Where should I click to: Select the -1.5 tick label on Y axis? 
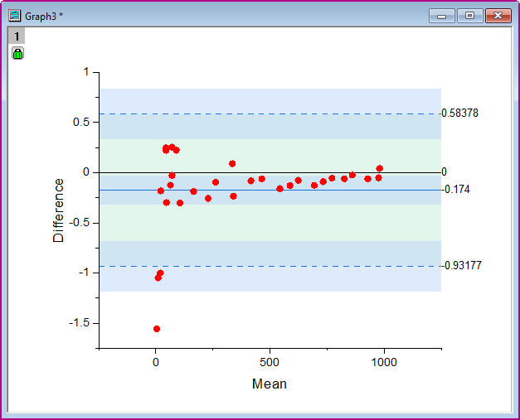point(80,322)
